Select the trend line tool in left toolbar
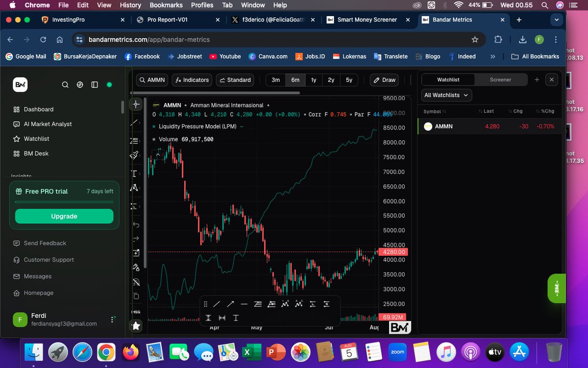The width and height of the screenshot is (588, 368). coord(135,123)
